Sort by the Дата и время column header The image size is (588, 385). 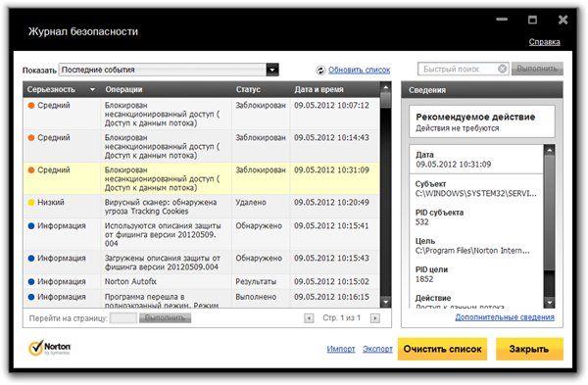318,89
